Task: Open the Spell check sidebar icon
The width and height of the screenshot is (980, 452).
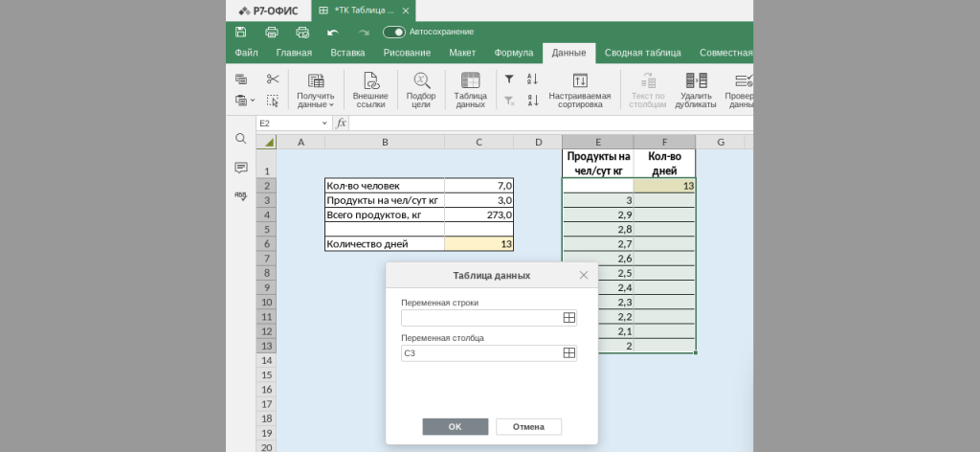Action: coord(240,195)
